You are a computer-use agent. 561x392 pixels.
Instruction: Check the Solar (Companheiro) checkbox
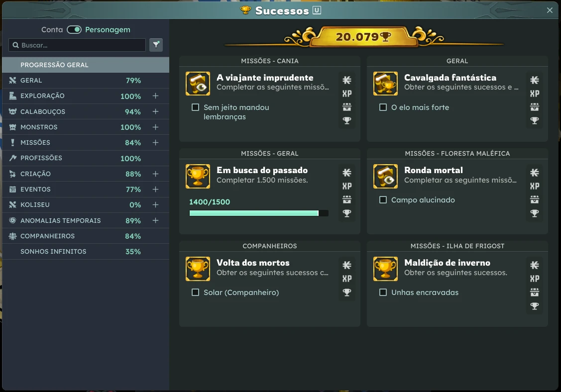(x=196, y=293)
